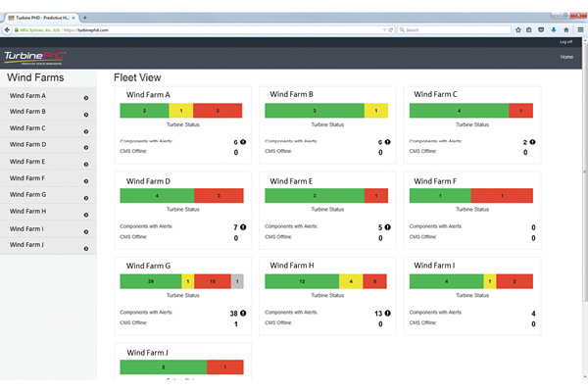Image resolution: width=588 pixels, height=392 pixels.
Task: Open Wind Farm A card title
Action: point(148,94)
